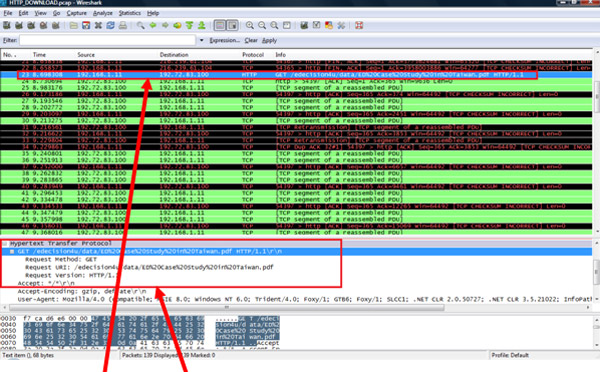Open the Statistics menu
This screenshot has height=372, width=600.
click(x=130, y=13)
